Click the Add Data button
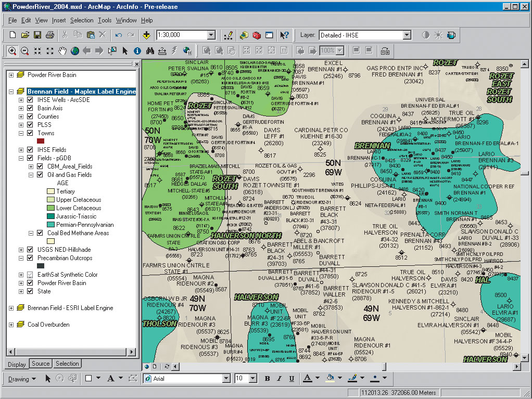Screen dimensions: 532x399 (x=146, y=35)
